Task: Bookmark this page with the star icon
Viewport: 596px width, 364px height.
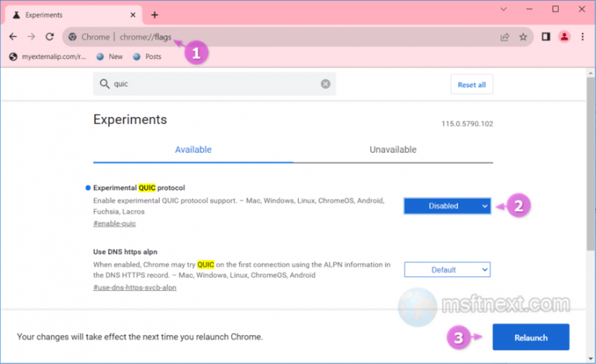Action: 523,36
